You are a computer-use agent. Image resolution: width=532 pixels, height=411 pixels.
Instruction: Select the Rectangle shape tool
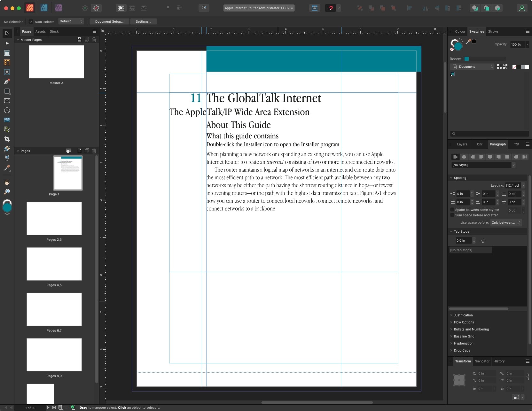pyautogui.click(x=7, y=91)
